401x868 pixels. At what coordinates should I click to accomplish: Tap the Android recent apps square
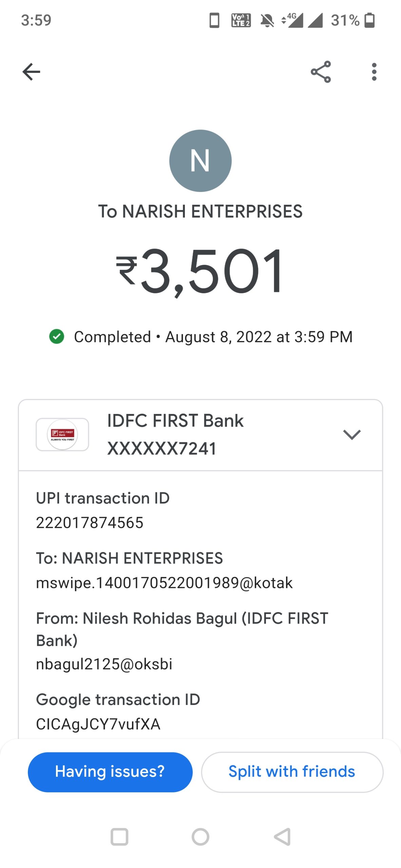119,837
